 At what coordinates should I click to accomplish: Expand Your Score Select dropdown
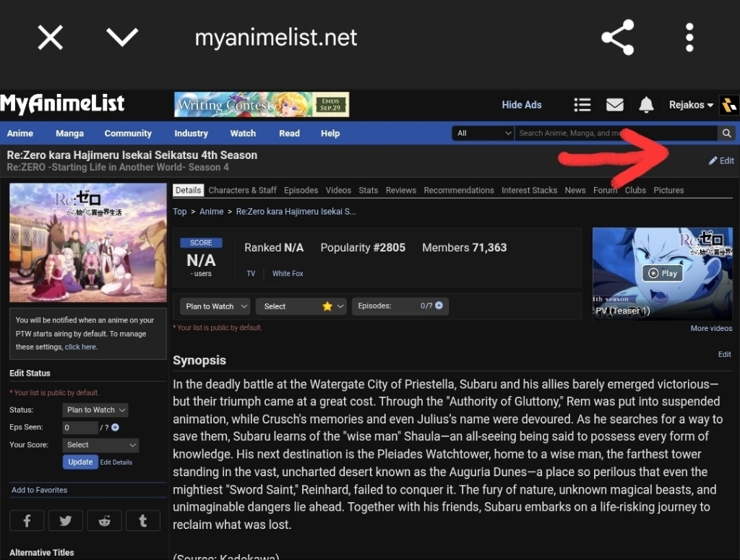(100, 445)
